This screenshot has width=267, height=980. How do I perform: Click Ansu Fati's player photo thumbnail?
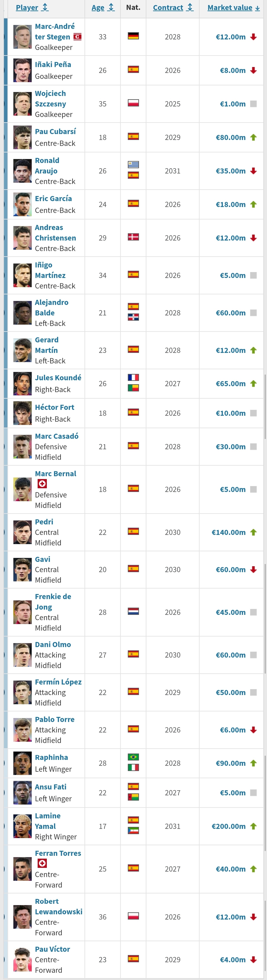point(23,793)
